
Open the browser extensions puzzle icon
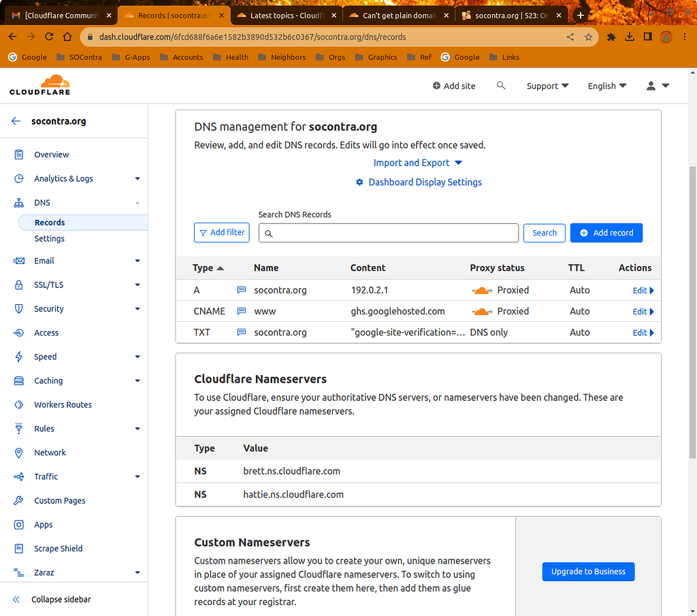point(611,37)
